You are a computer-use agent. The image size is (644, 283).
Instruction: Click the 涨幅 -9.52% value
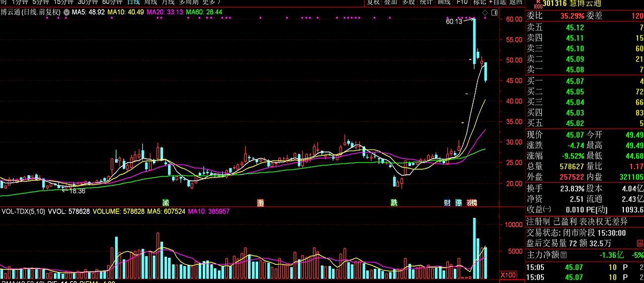[573, 156]
